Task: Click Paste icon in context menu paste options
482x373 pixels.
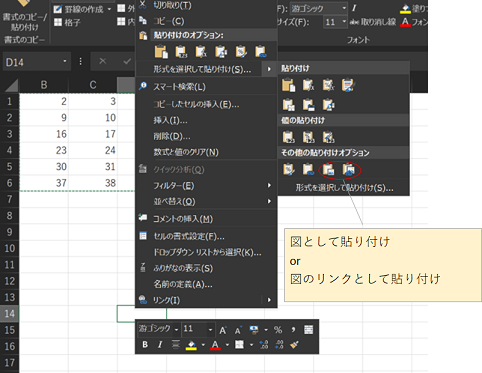Action: tap(161, 51)
